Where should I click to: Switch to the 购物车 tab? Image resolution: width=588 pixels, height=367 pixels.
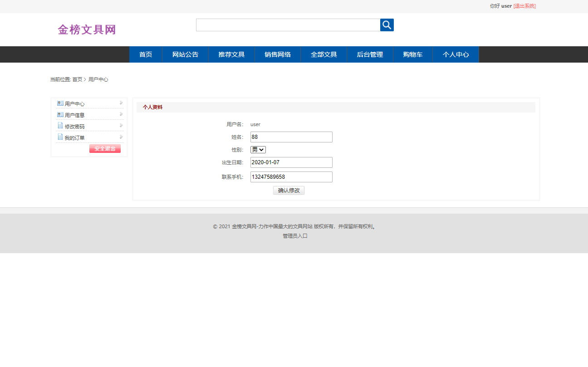point(412,54)
